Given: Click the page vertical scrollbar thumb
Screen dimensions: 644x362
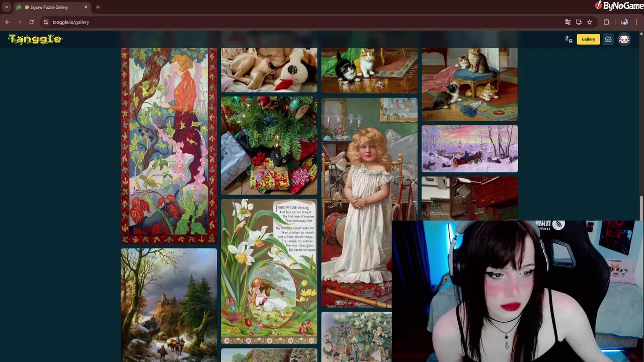Looking at the screenshot, I should 641,208.
